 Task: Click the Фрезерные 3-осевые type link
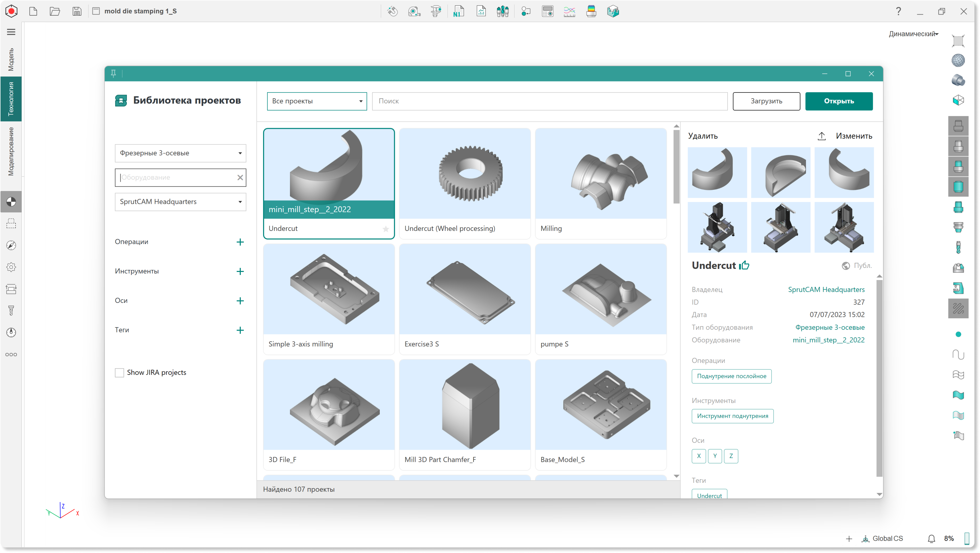pyautogui.click(x=830, y=328)
